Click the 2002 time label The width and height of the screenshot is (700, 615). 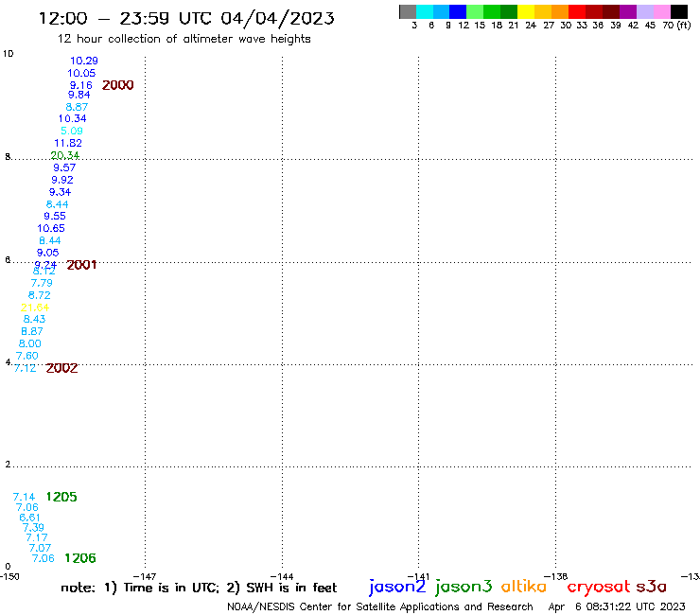61,368
